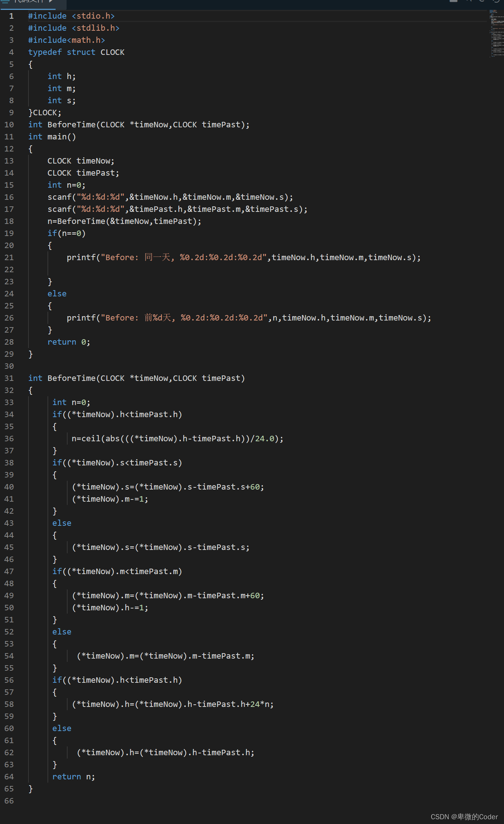504x824 pixels.
Task: Click the '#include<math.h>' line
Action: (x=67, y=40)
